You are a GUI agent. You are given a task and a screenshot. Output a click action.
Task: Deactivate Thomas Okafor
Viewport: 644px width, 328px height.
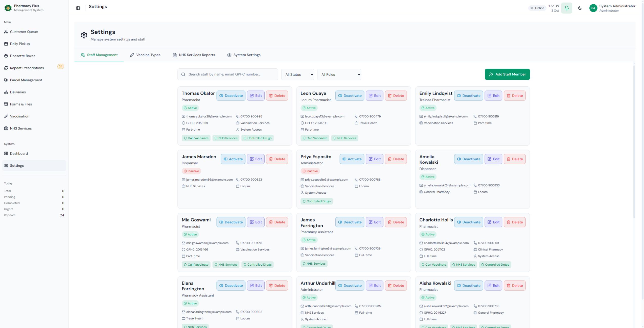(231, 96)
